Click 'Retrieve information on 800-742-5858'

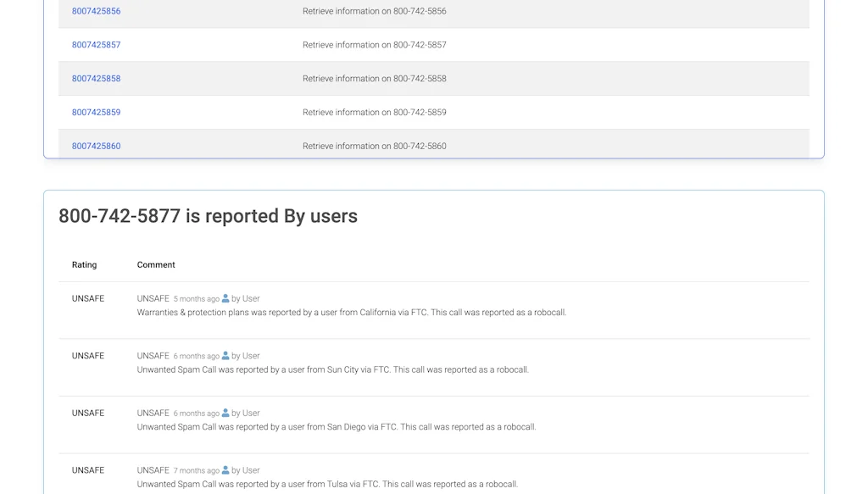coord(374,78)
